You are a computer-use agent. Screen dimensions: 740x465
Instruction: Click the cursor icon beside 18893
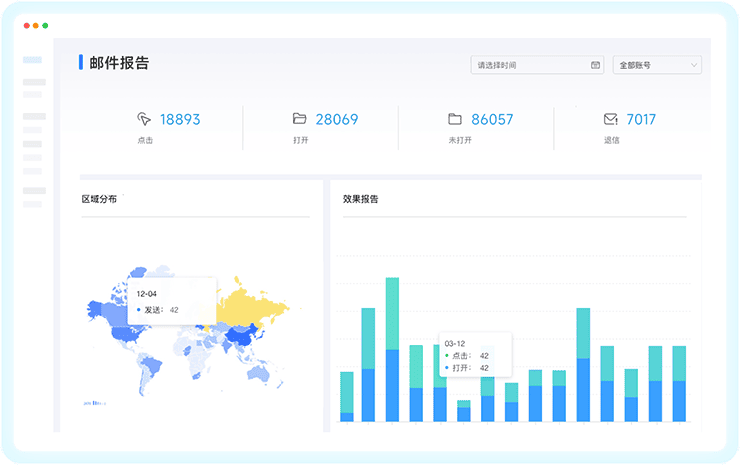coord(144,119)
